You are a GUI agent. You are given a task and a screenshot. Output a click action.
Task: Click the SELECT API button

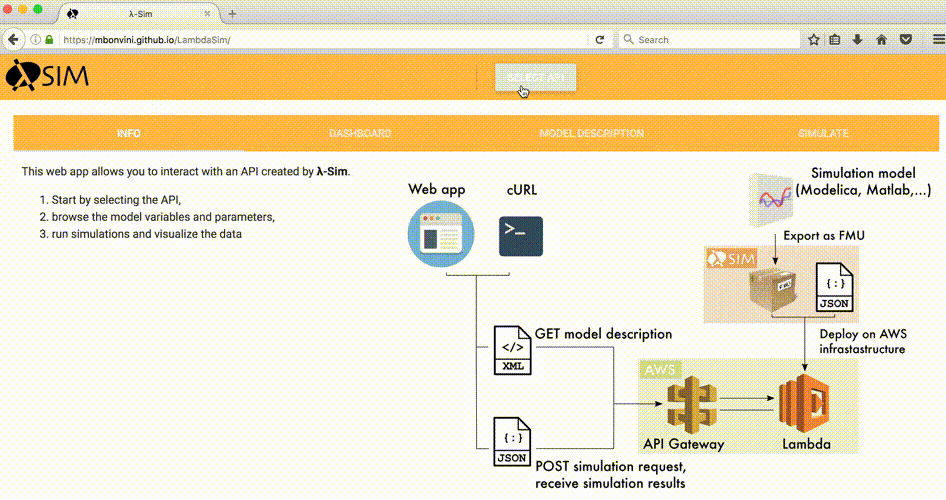[536, 78]
